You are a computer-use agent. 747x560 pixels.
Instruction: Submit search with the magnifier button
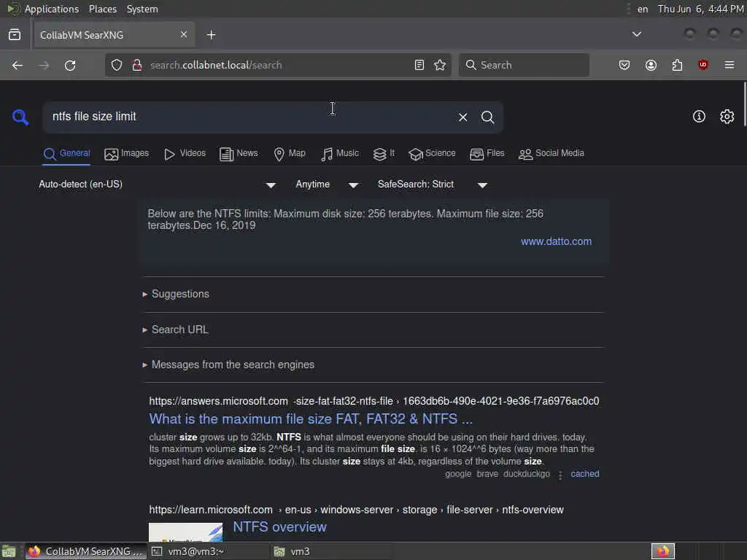click(x=487, y=117)
